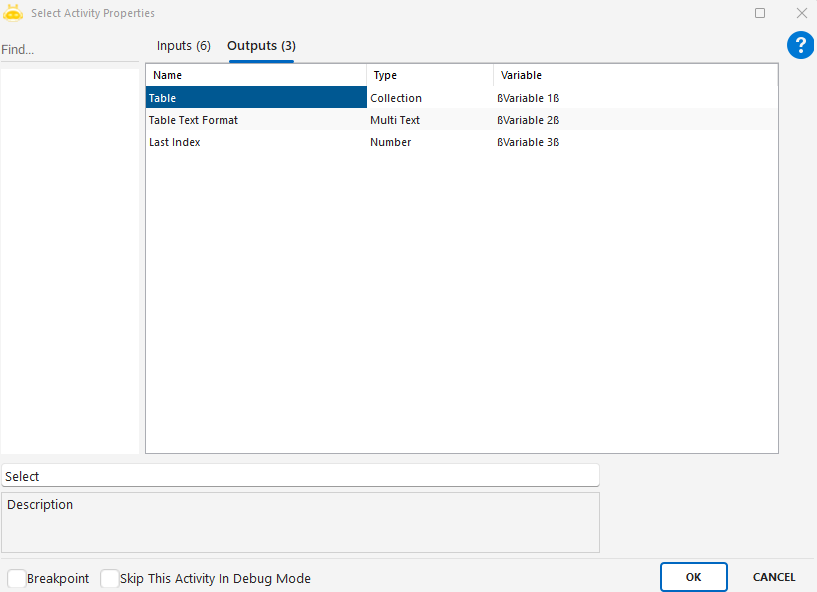
Task: Click the yellow robot app icon
Action: pyautogui.click(x=13, y=13)
